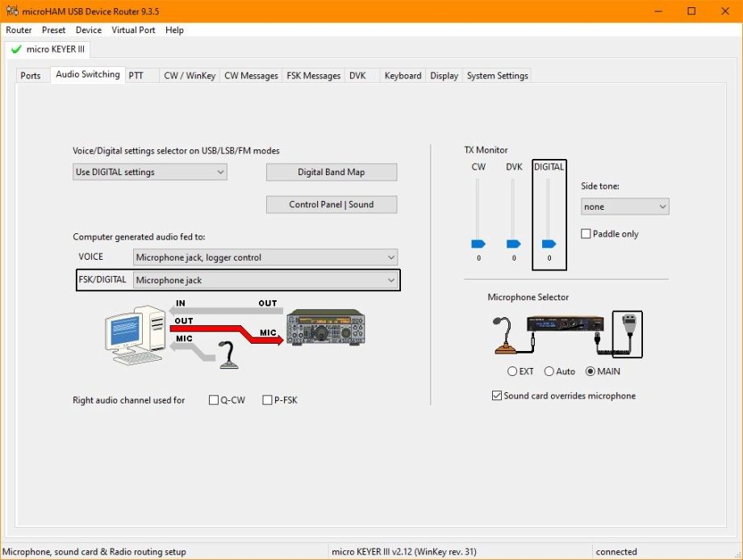The height and width of the screenshot is (560, 743).
Task: Switch to the CW / WinKey tab
Action: coord(190,76)
